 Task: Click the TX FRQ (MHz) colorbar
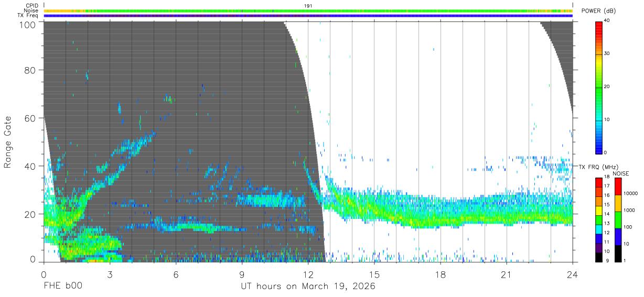[x=599, y=219]
